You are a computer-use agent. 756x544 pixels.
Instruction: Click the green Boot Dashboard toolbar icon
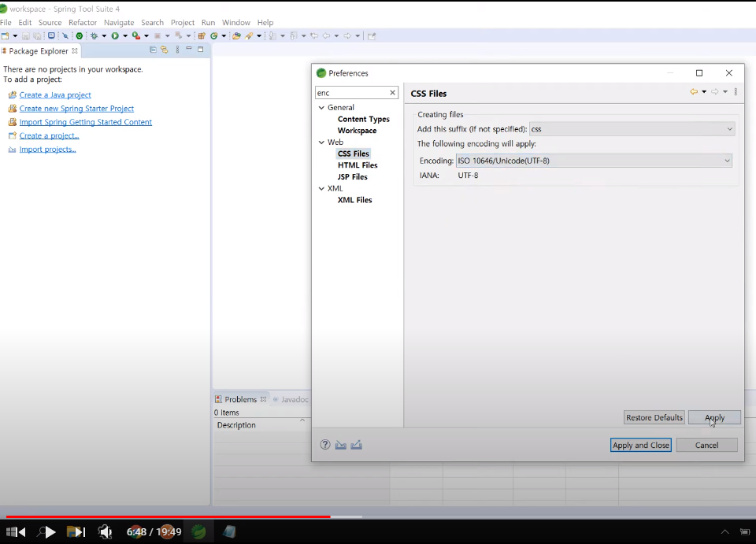[x=80, y=35]
